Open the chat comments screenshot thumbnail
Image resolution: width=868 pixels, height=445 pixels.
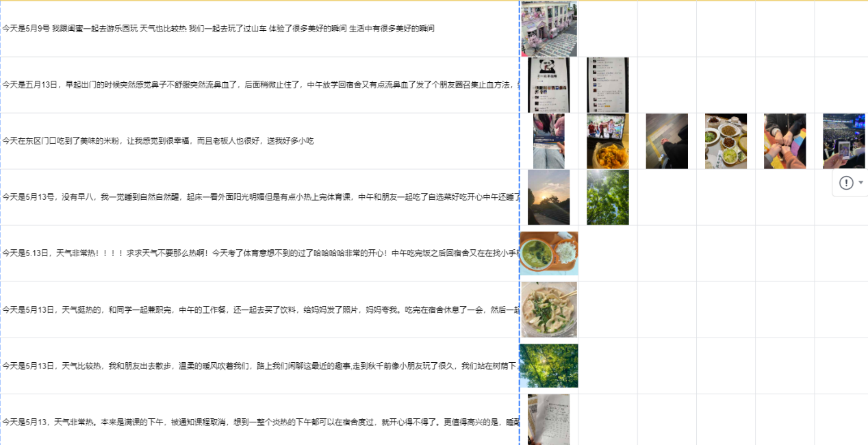pyautogui.click(x=607, y=85)
